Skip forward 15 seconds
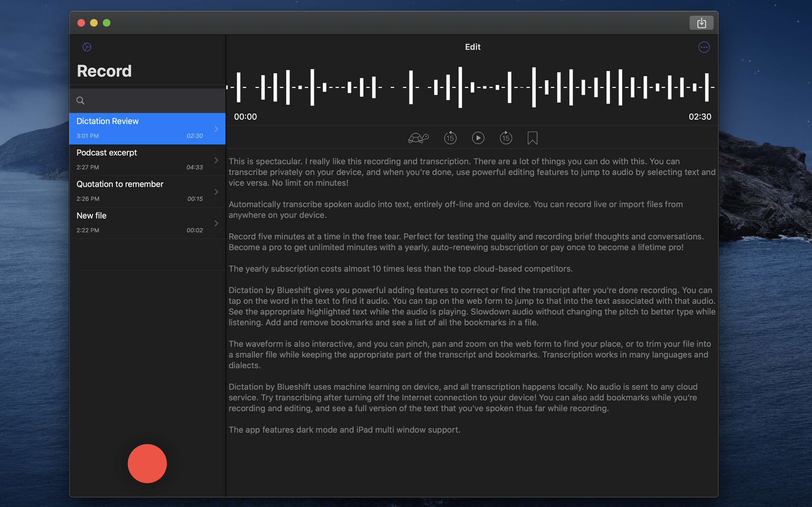This screenshot has width=812, height=507. click(506, 138)
